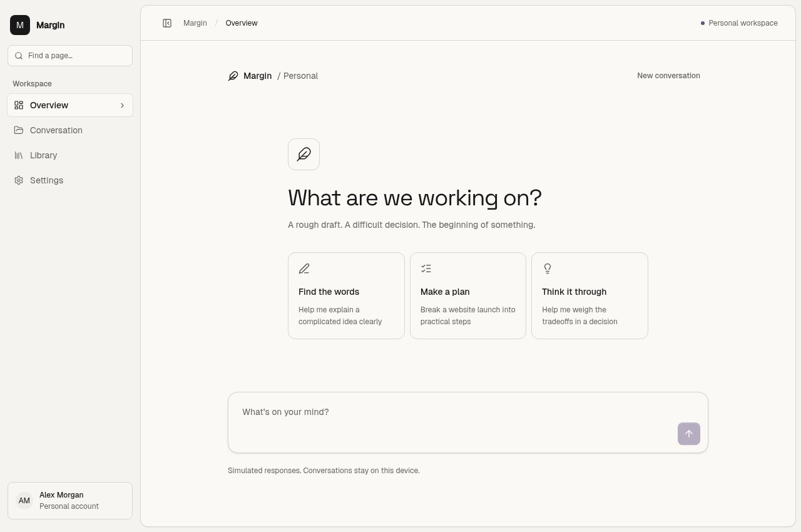This screenshot has width=801, height=532.
Task: Click the Find a page search field
Action: click(x=70, y=56)
